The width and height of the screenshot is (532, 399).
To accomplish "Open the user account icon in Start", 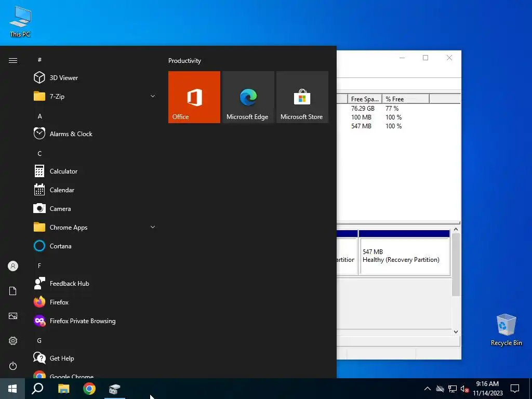I will (x=13, y=266).
